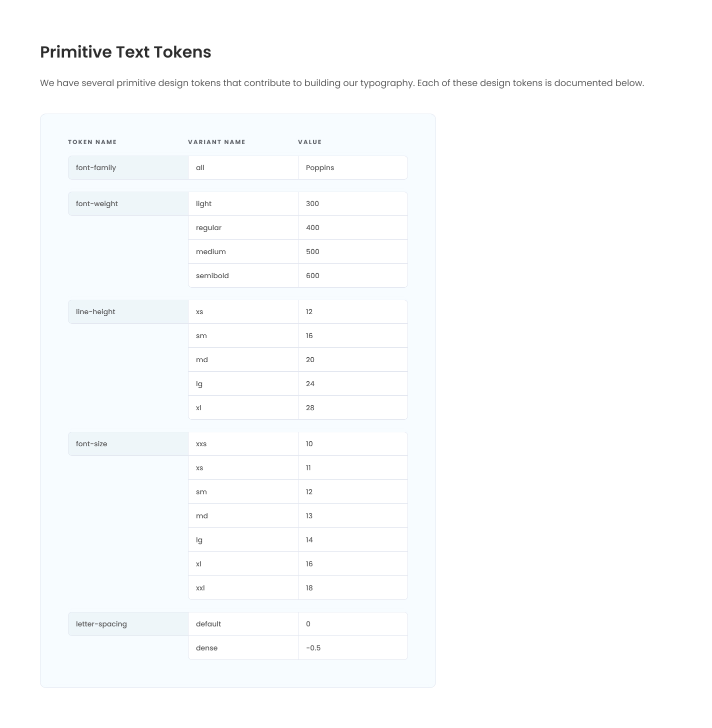Screen dimensions: 712x728
Task: Select the light variant cell
Action: (x=243, y=204)
